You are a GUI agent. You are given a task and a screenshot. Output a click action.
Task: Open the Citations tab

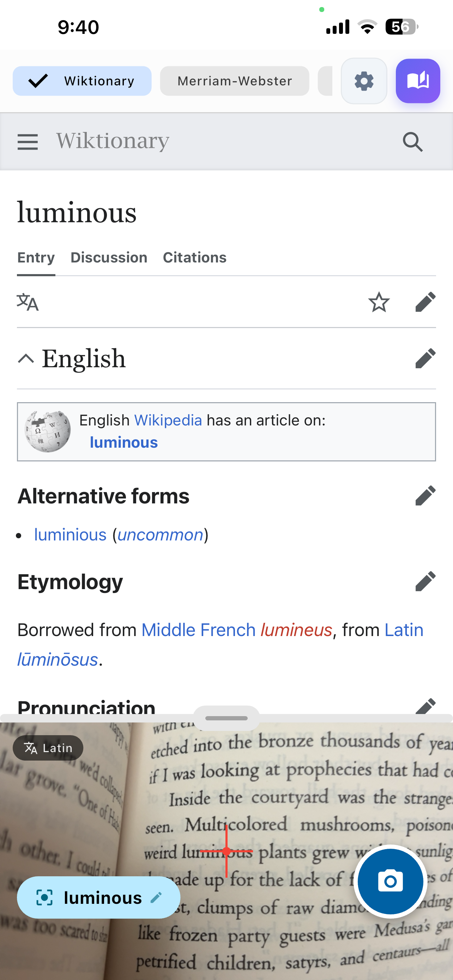[x=194, y=257]
